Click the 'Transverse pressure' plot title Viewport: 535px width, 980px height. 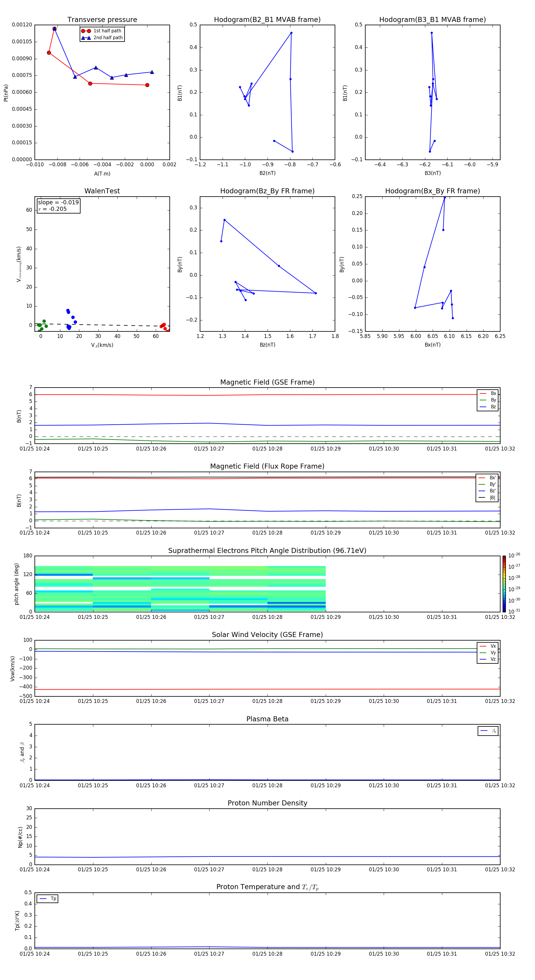pos(102,20)
